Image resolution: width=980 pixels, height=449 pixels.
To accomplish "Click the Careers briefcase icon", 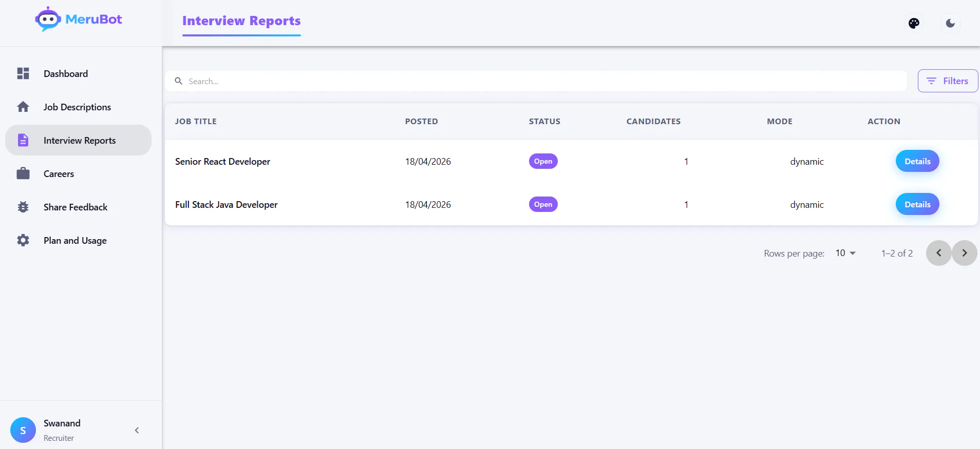I will [23, 173].
